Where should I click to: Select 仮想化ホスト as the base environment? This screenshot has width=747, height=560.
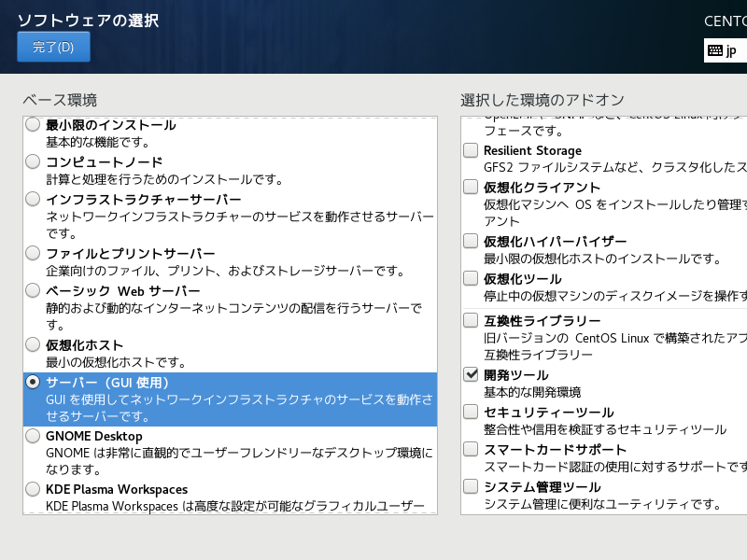[33, 343]
